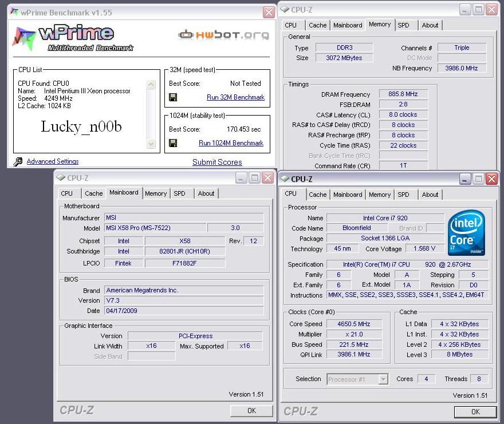
Task: Click the processor name Intel Core i7 920
Action: pyautogui.click(x=385, y=218)
